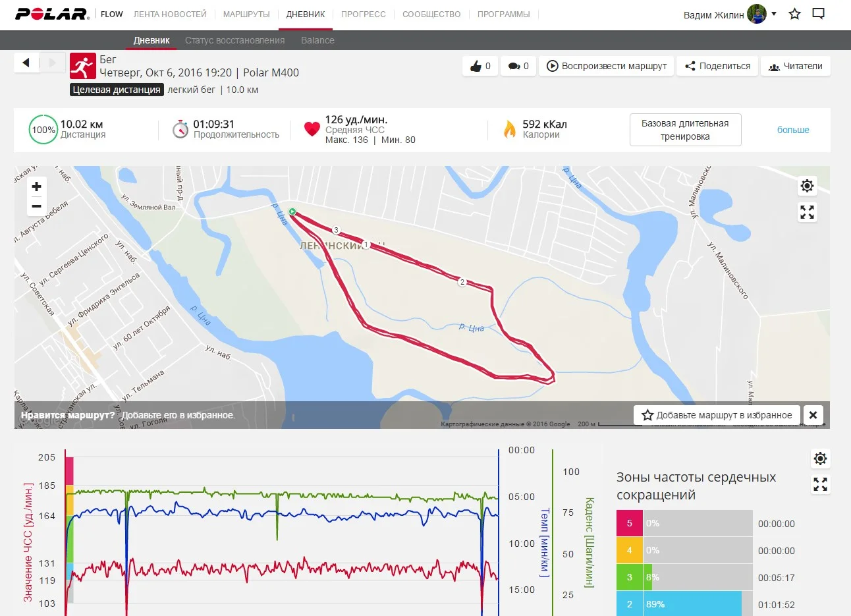Open ПРОГРАММЫ in top navigation

(504, 14)
